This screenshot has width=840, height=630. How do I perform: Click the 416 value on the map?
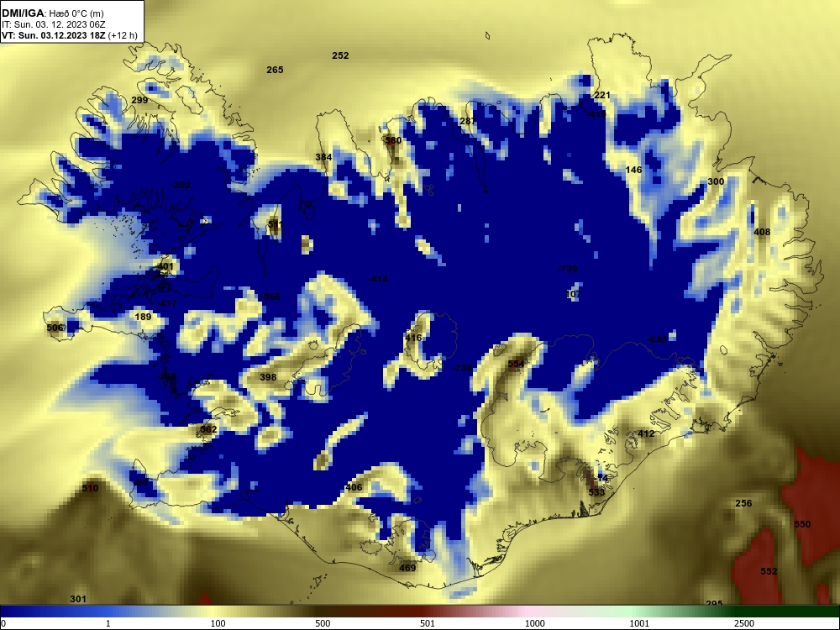coord(413,338)
